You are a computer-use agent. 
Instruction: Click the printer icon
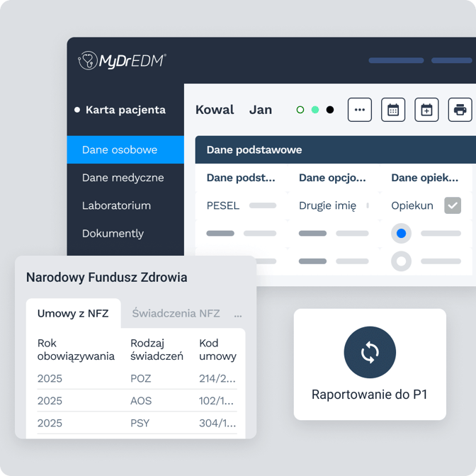(x=460, y=110)
